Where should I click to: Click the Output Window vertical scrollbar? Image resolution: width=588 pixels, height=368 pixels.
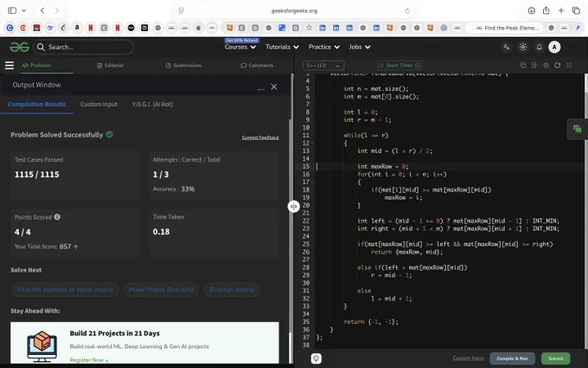click(291, 241)
